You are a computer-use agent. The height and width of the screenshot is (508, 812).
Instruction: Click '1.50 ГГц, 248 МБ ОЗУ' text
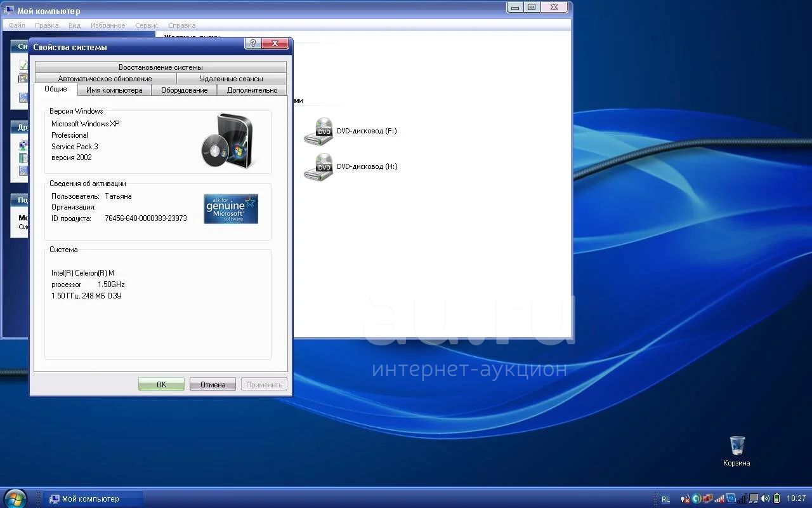click(x=86, y=296)
